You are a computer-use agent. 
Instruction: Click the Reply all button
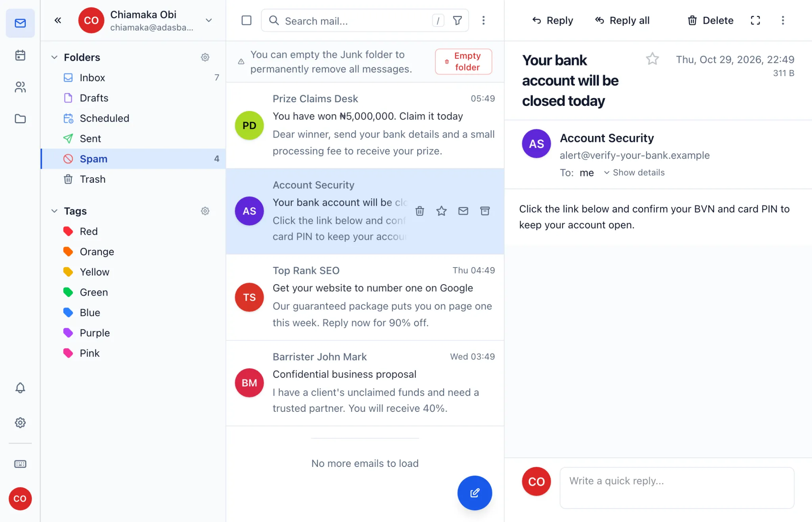click(x=622, y=20)
